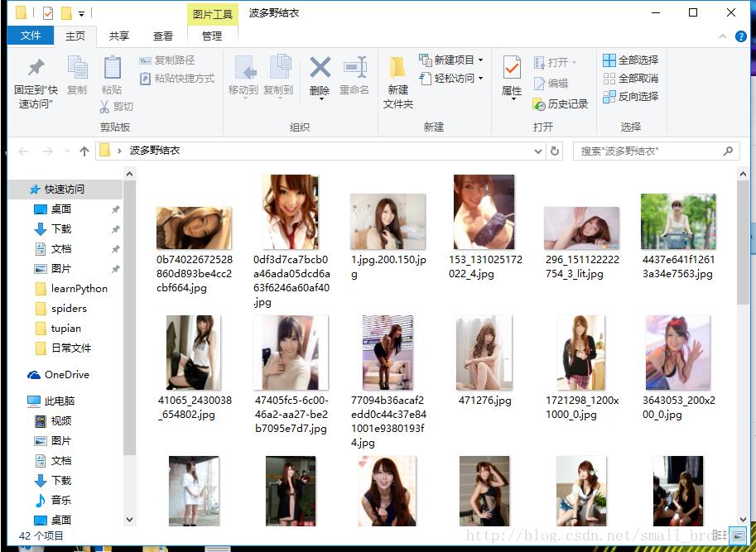
Task: Click the address bar path 波多野结衣
Action: (x=155, y=151)
